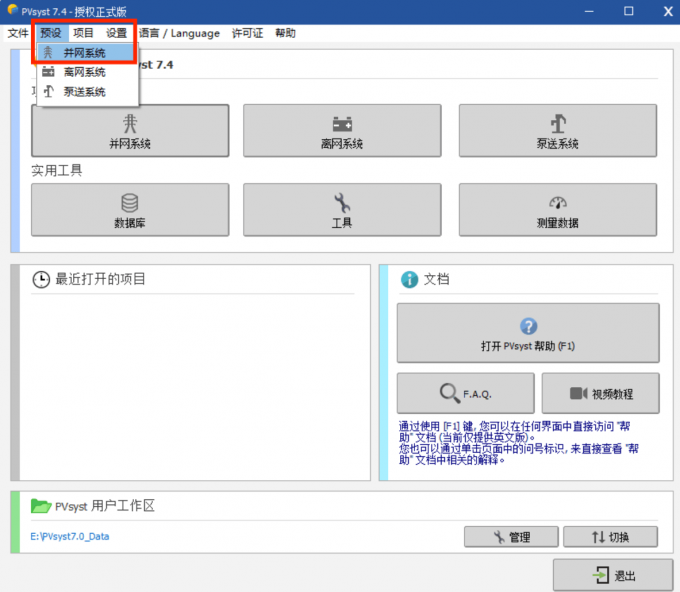Image resolution: width=680 pixels, height=592 pixels.
Task: Click the wrench icon on 工具 button
Action: pyautogui.click(x=342, y=203)
